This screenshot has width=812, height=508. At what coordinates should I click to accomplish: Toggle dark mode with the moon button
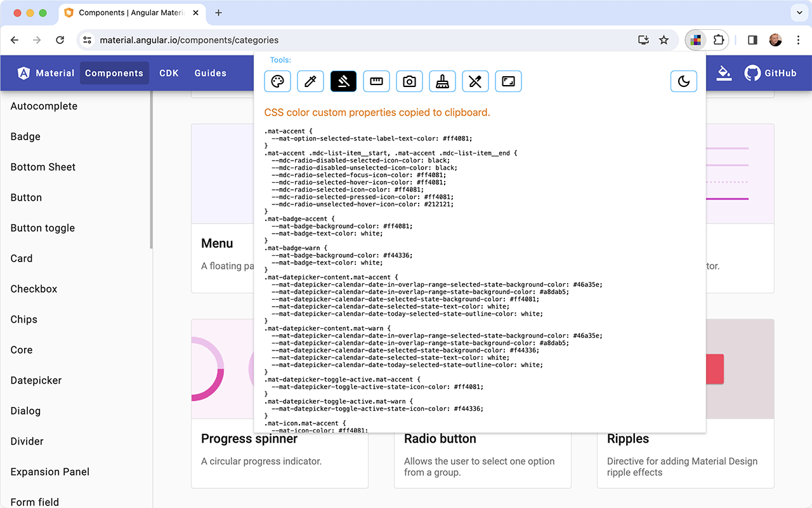(x=684, y=81)
